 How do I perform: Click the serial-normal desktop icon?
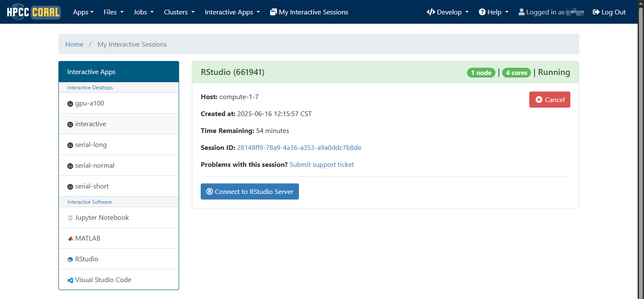click(x=70, y=166)
